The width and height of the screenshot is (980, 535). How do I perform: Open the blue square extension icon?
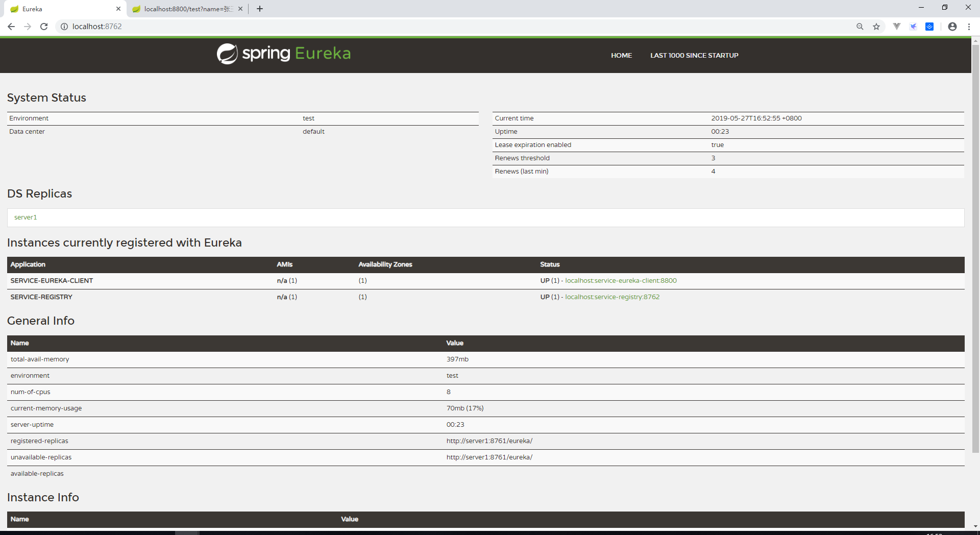tap(929, 27)
